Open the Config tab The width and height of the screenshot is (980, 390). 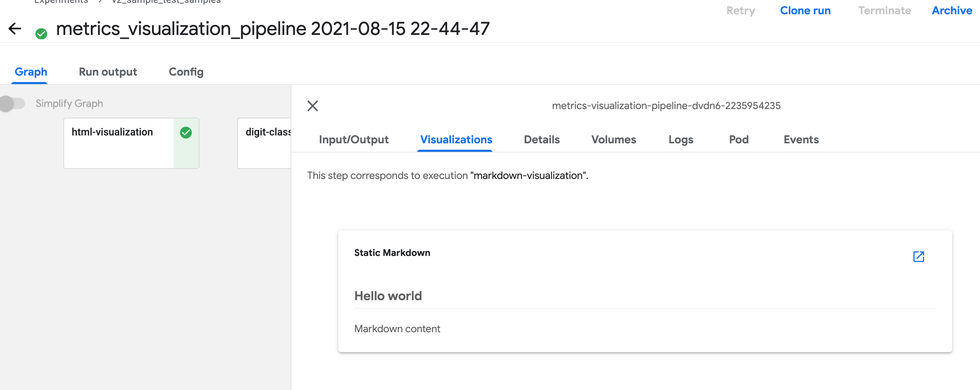(186, 72)
